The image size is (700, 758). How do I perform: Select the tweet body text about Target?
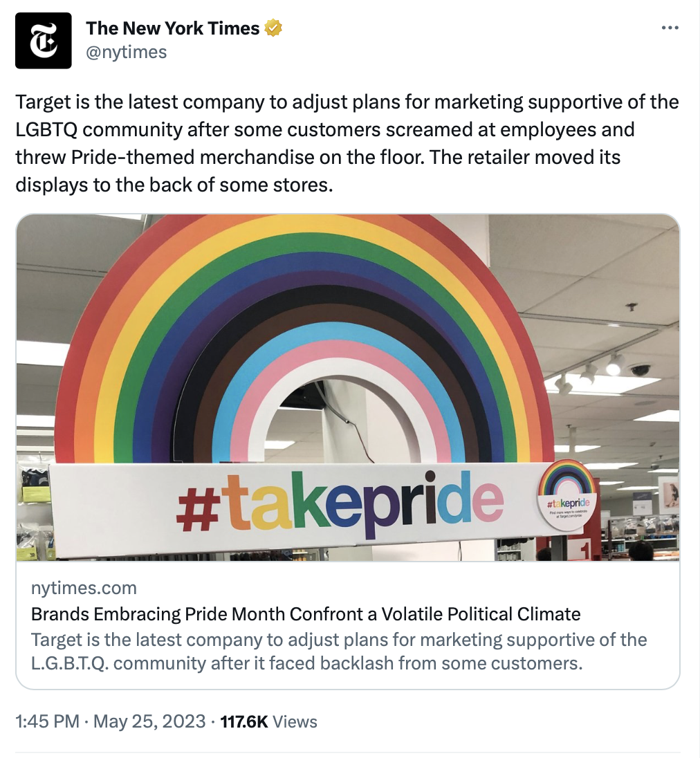(x=346, y=144)
